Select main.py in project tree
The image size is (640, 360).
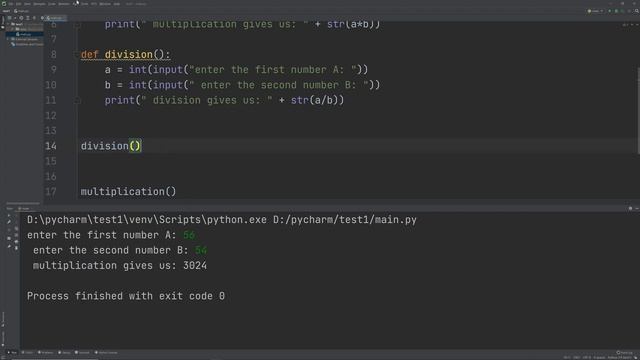pyautogui.click(x=25, y=34)
